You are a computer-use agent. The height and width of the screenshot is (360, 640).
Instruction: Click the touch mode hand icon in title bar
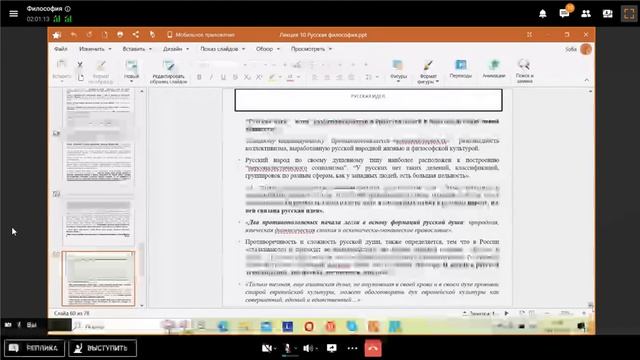(152, 35)
